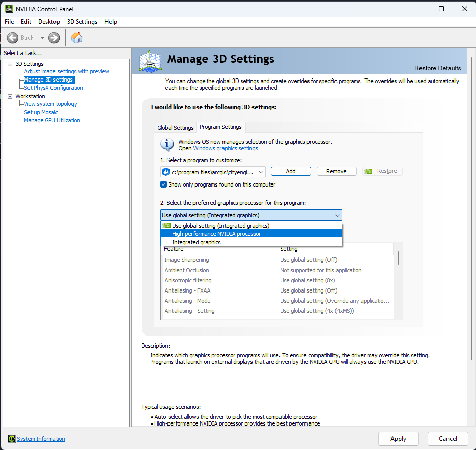Click the main page vertical scrollbar
This screenshot has width=476, height=450.
[x=471, y=208]
